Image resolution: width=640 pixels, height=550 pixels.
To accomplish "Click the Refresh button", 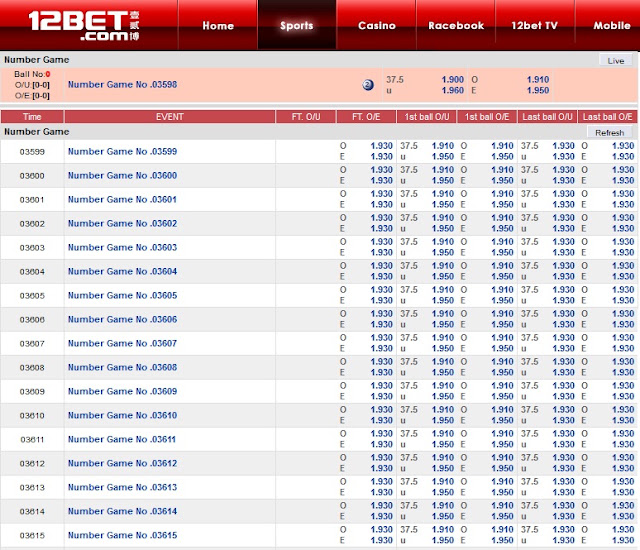I will coord(609,133).
